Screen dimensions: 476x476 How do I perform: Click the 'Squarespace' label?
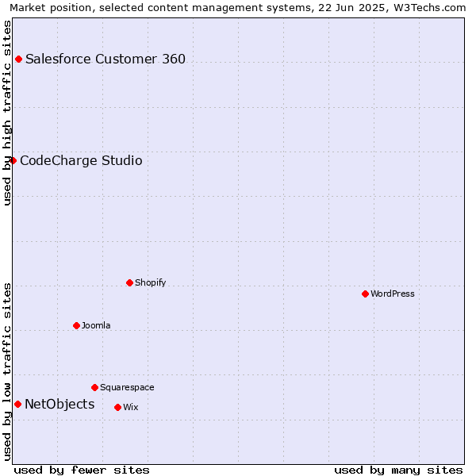point(127,388)
